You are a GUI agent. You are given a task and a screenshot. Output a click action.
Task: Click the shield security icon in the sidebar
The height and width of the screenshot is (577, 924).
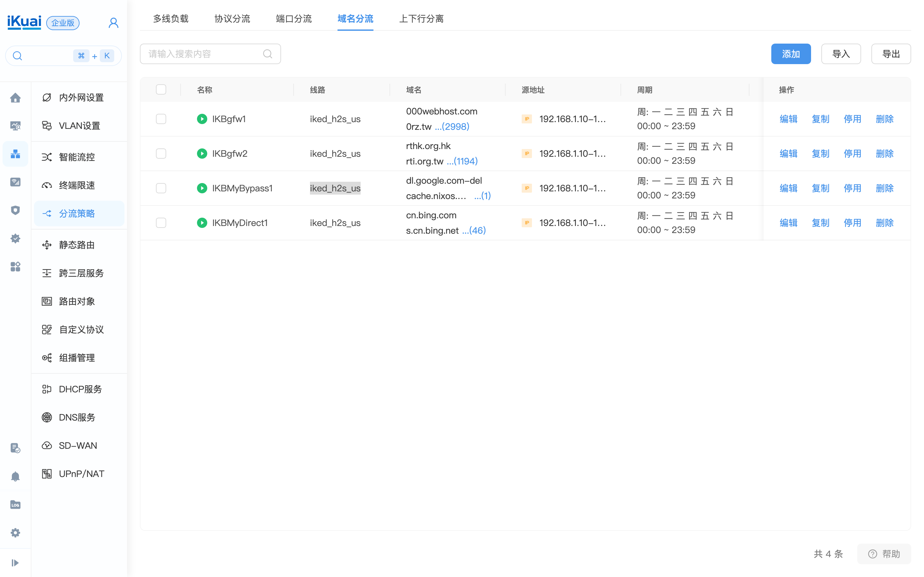15,210
